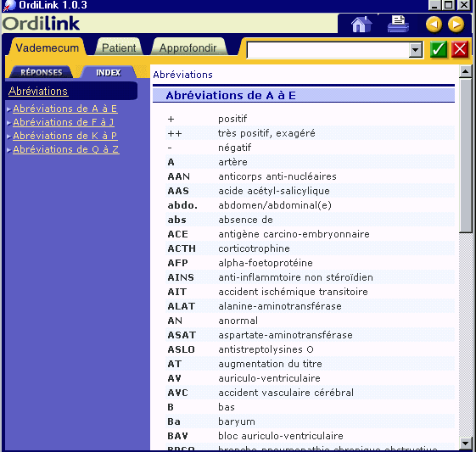Click 'artère' definition text

coord(232,162)
